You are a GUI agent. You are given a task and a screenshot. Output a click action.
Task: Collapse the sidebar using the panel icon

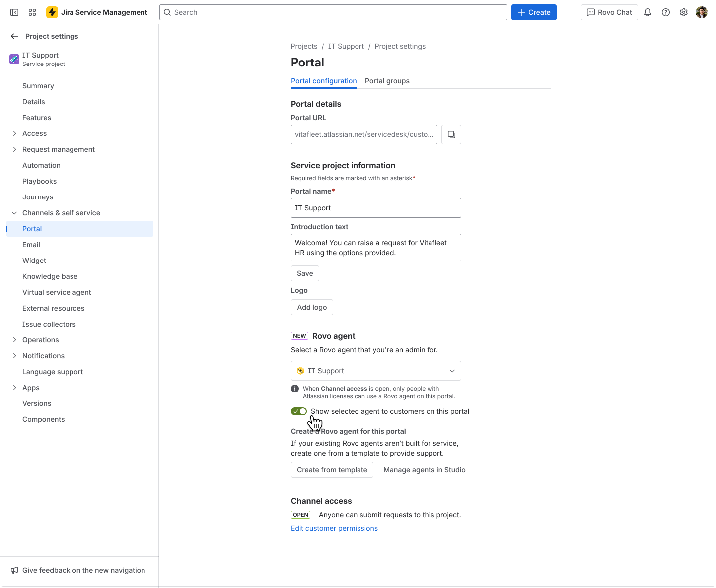[14, 12]
